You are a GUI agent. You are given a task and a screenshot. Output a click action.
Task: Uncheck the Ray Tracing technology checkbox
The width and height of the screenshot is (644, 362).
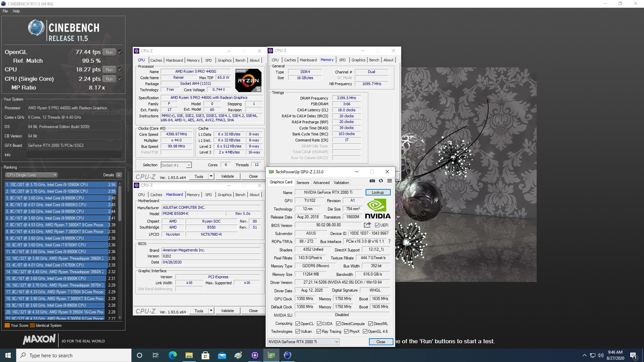[x=318, y=331]
